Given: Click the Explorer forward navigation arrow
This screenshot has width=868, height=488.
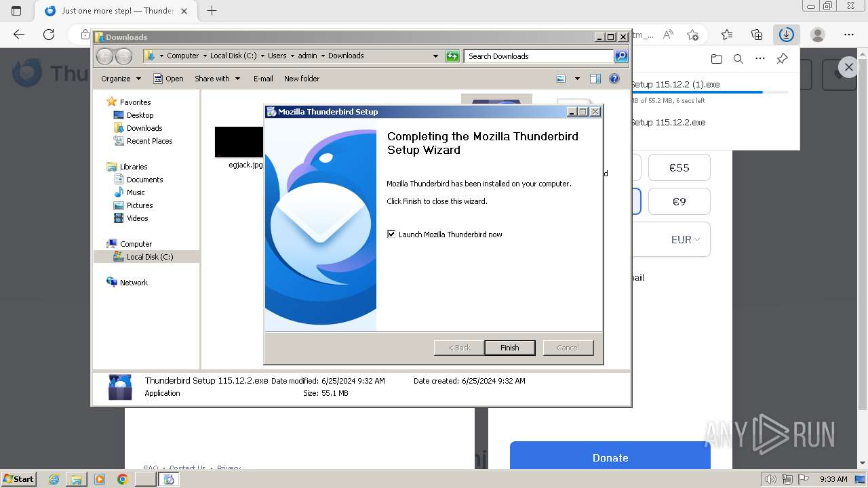Looking at the screenshot, I should pos(123,56).
